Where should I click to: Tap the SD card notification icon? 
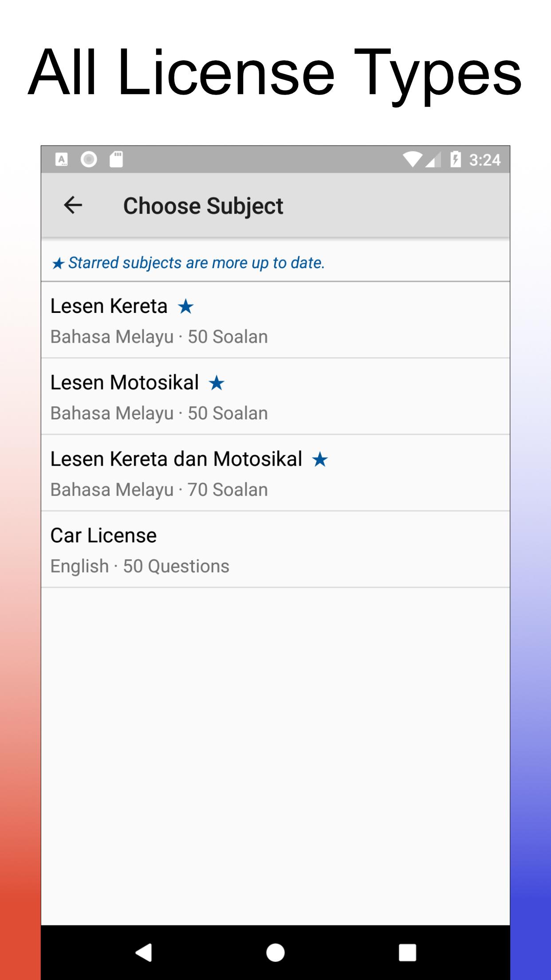[116, 159]
